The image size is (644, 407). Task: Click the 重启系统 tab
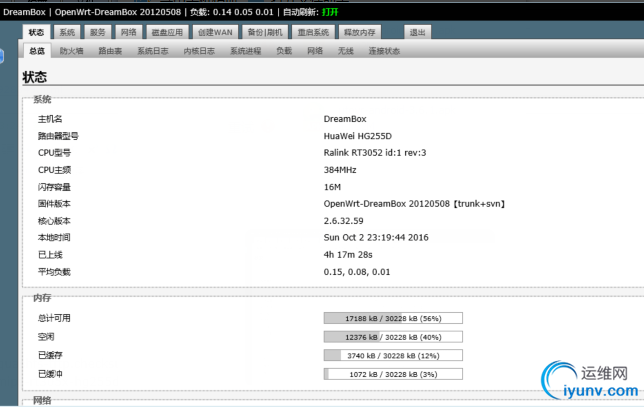pos(313,32)
